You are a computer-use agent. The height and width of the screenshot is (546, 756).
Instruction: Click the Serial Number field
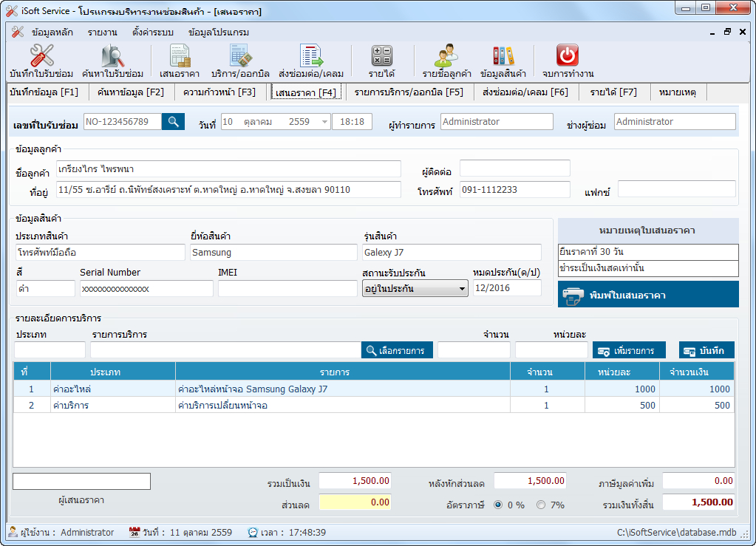tap(146, 289)
